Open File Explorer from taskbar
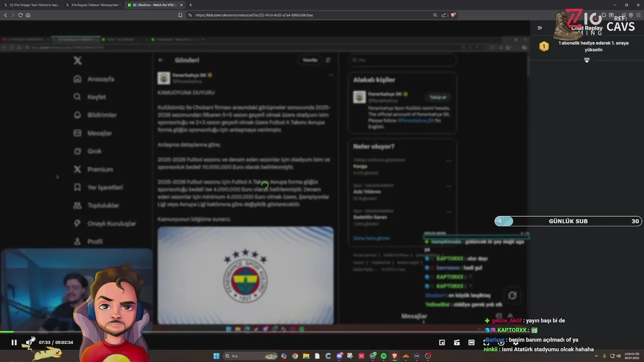Image resolution: width=644 pixels, height=362 pixels. [306, 356]
